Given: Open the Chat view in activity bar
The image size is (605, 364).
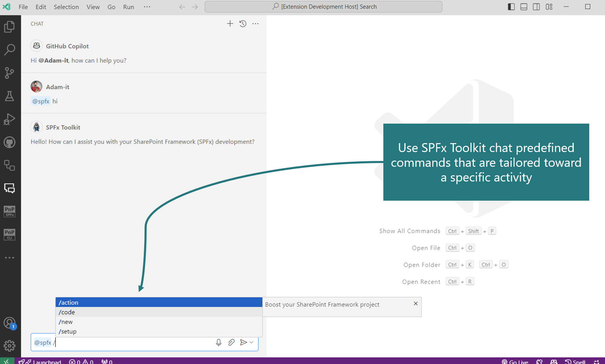Looking at the screenshot, I should click(10, 188).
